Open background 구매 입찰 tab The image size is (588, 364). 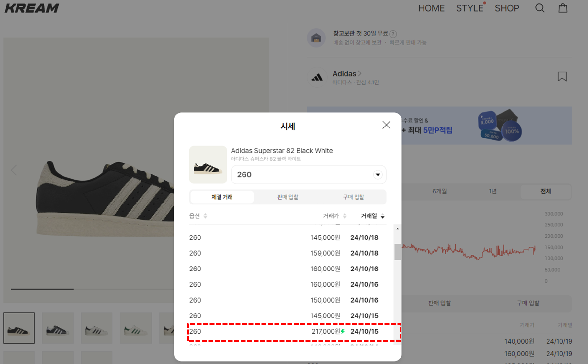pyautogui.click(x=528, y=303)
